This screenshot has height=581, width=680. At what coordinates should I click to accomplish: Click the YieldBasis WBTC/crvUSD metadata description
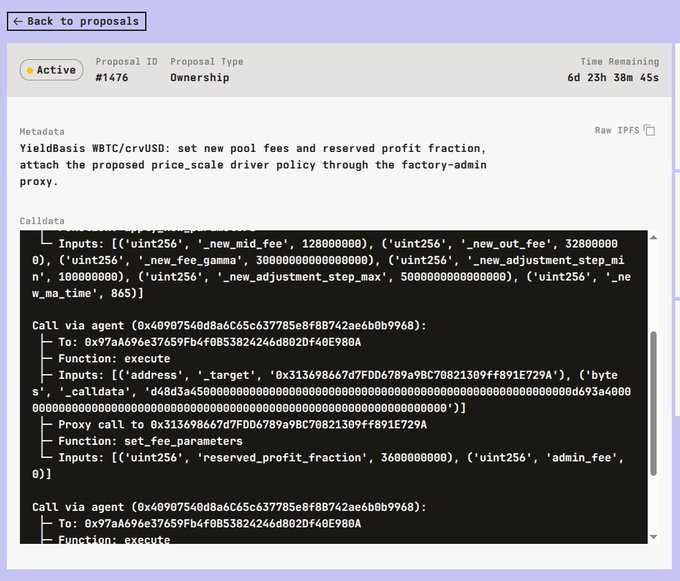[x=253, y=165]
